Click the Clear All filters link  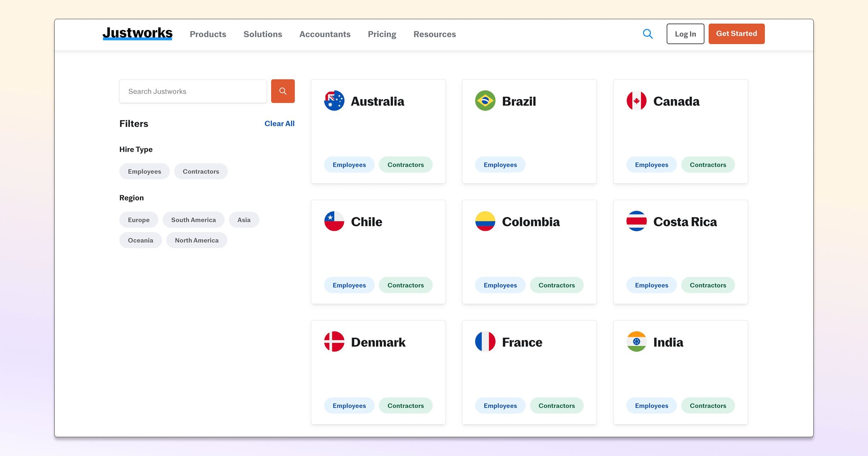[279, 124]
